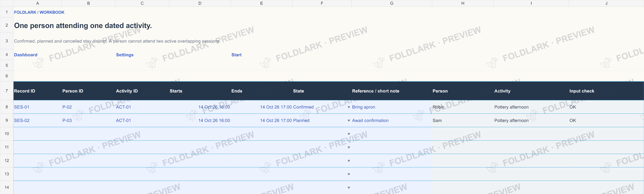Click the 'Starts' header cell
644x194 pixels.
[200, 91]
